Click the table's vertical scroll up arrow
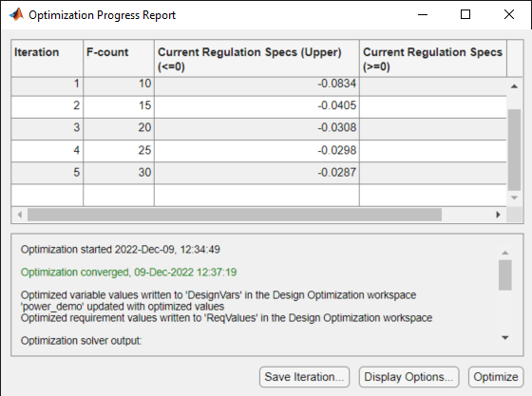Screen dimensions: 532x396 (514, 86)
